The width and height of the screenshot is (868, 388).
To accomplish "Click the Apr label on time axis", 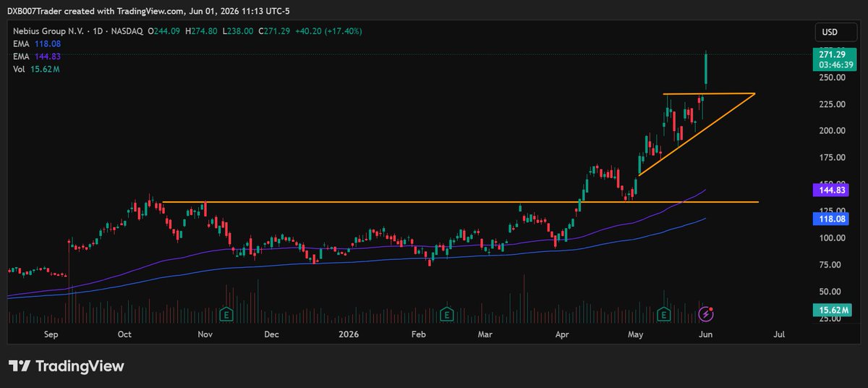I will tap(562, 335).
